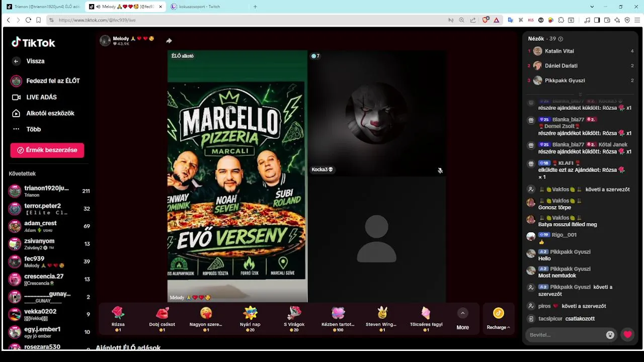This screenshot has width=644, height=362.
Task: Send Dobj csókot gift
Action: pyautogui.click(x=162, y=319)
